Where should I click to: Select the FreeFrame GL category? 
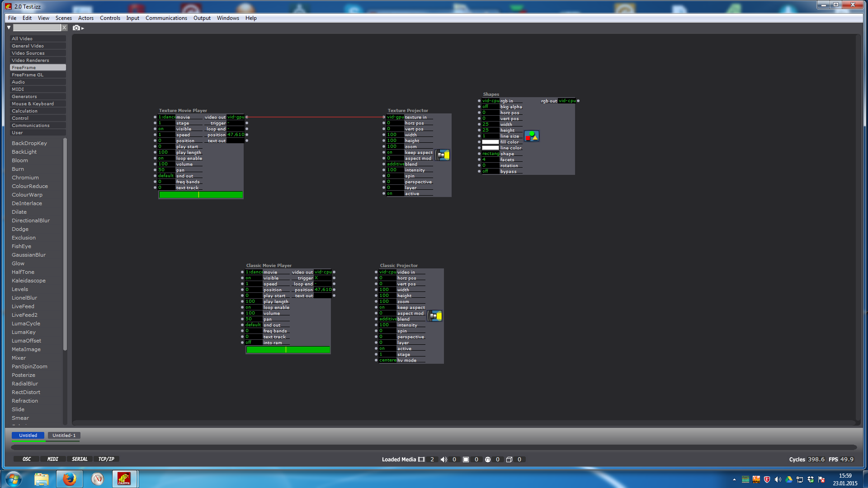(x=38, y=75)
